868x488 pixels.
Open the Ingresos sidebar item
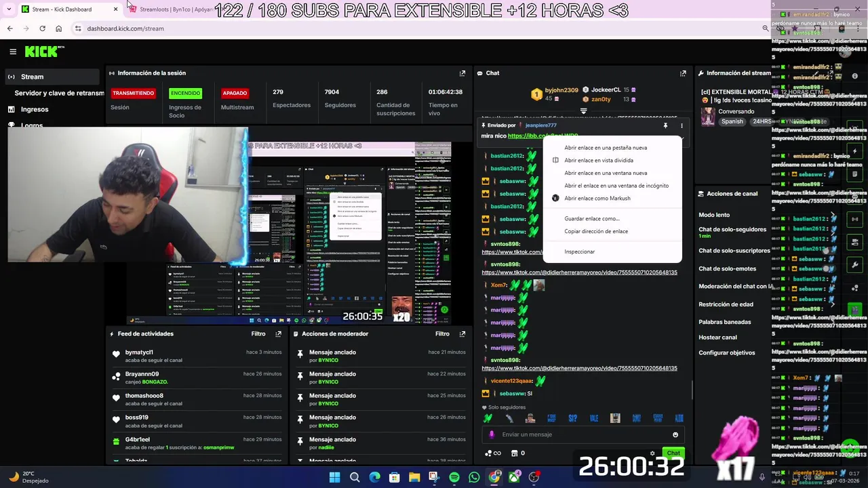pos(35,109)
